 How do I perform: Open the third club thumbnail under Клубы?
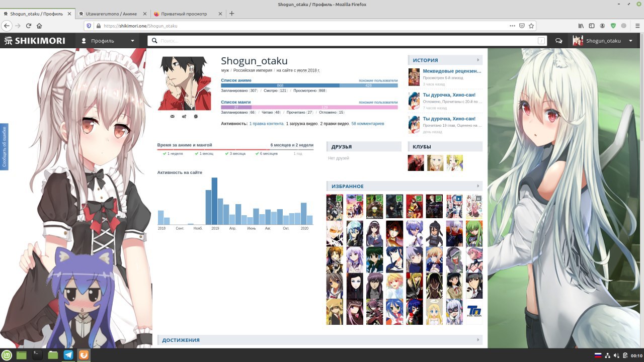(455, 163)
